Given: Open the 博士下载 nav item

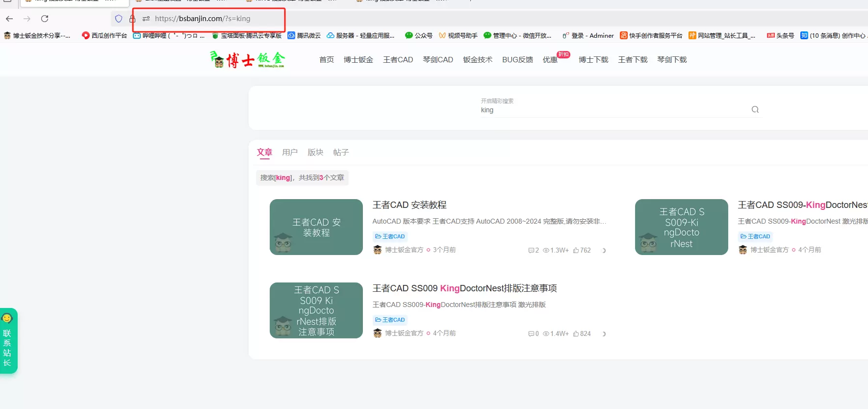Looking at the screenshot, I should pyautogui.click(x=593, y=59).
